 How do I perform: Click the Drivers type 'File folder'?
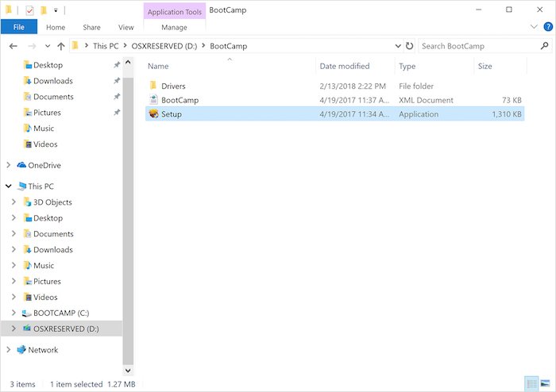pos(416,86)
